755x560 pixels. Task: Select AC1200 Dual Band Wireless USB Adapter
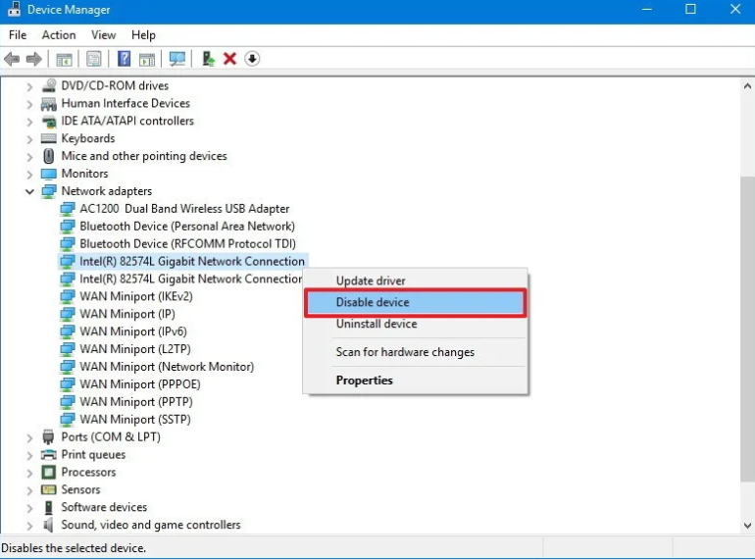click(x=184, y=209)
